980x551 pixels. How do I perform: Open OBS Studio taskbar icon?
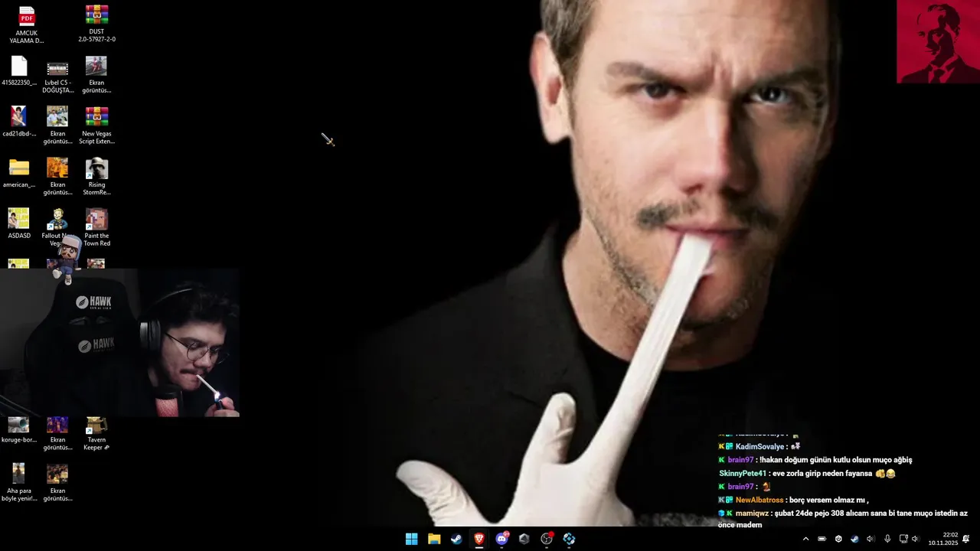[547, 539]
